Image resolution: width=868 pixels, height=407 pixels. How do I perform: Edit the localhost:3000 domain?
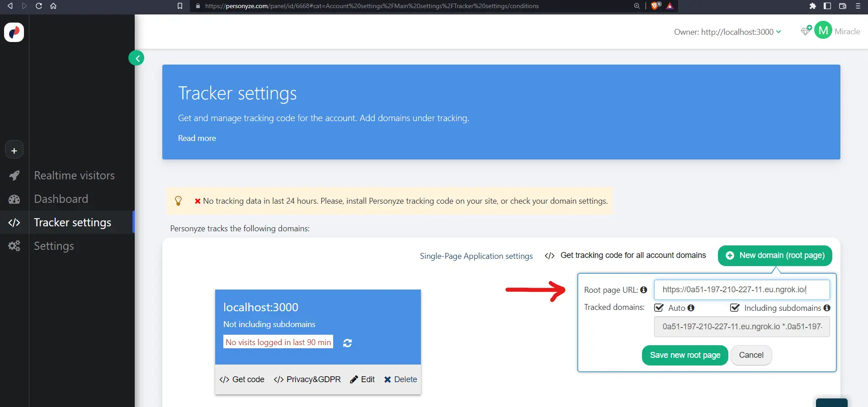tap(362, 379)
